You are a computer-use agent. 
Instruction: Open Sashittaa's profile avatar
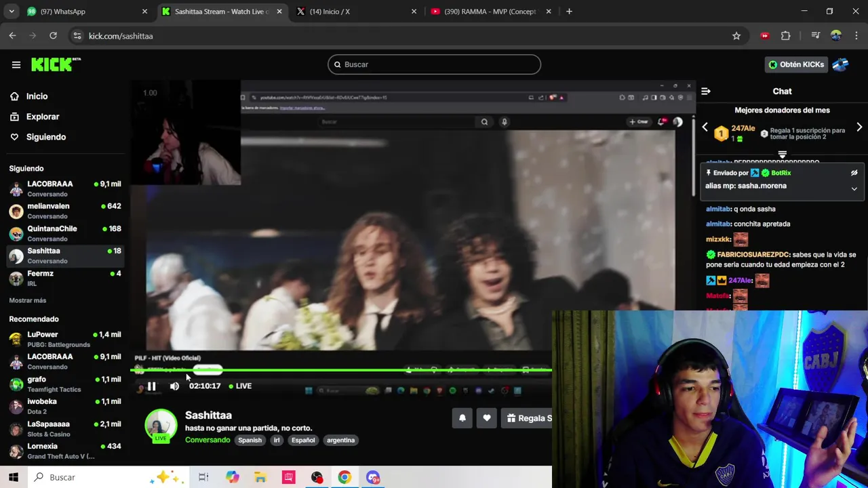[161, 426]
